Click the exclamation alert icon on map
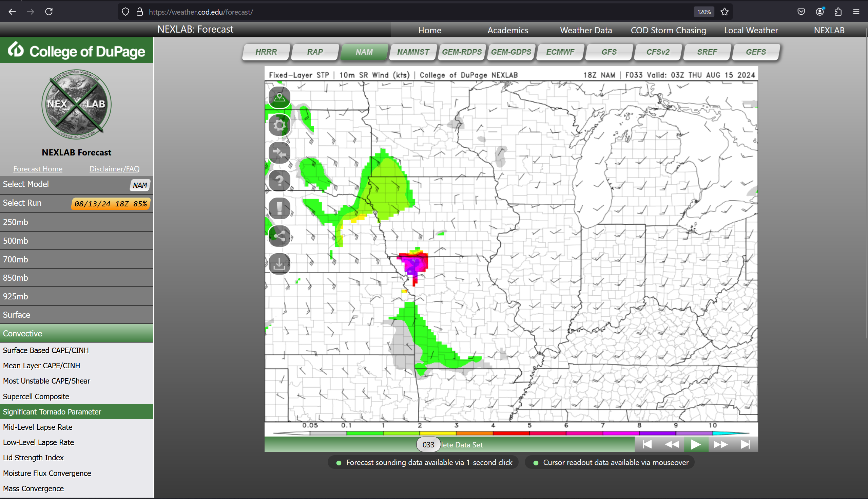 (279, 208)
